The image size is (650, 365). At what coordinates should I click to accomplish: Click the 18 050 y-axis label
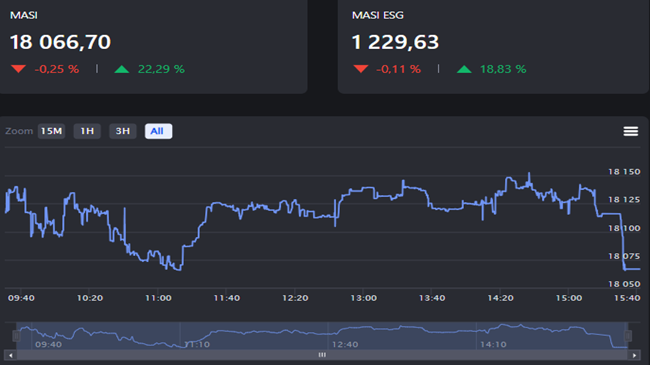[x=624, y=284]
